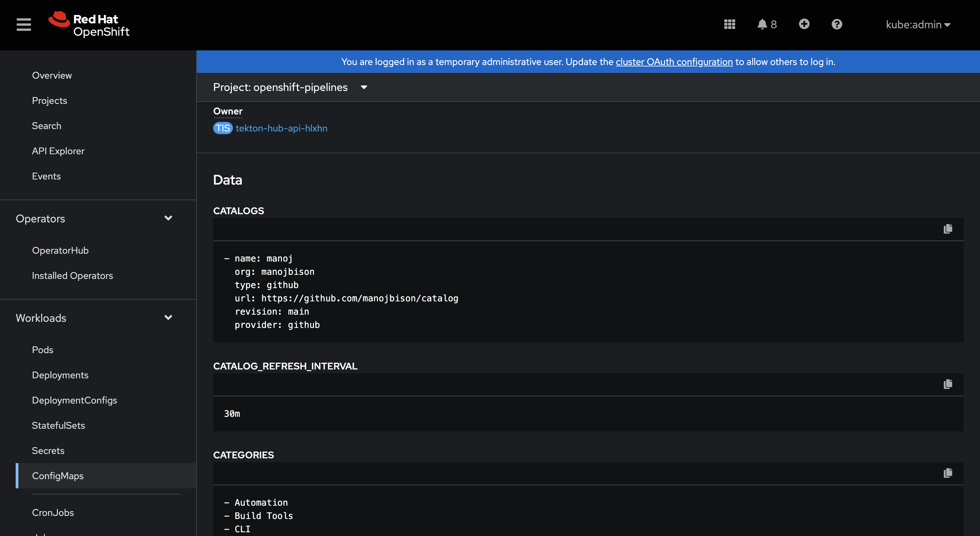The height and width of the screenshot is (536, 980).
Task: Copy the CATALOGS data value
Action: (x=948, y=228)
